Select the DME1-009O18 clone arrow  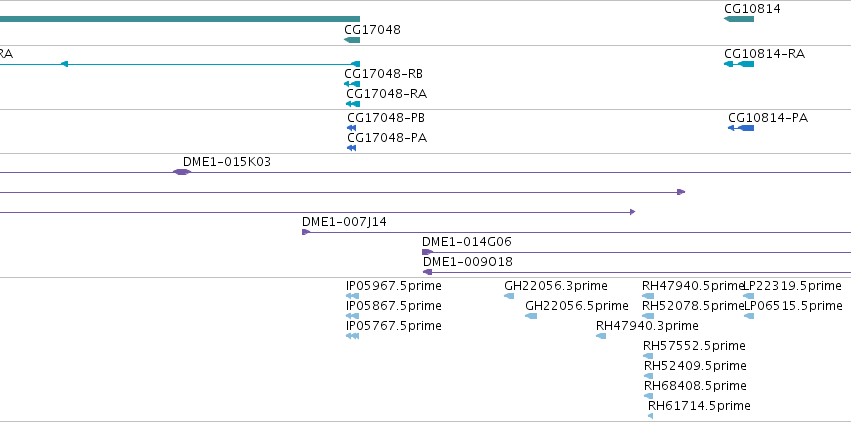pos(427,272)
